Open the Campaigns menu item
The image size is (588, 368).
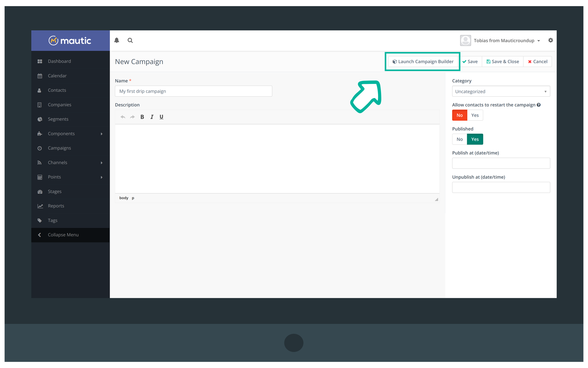pyautogui.click(x=60, y=148)
